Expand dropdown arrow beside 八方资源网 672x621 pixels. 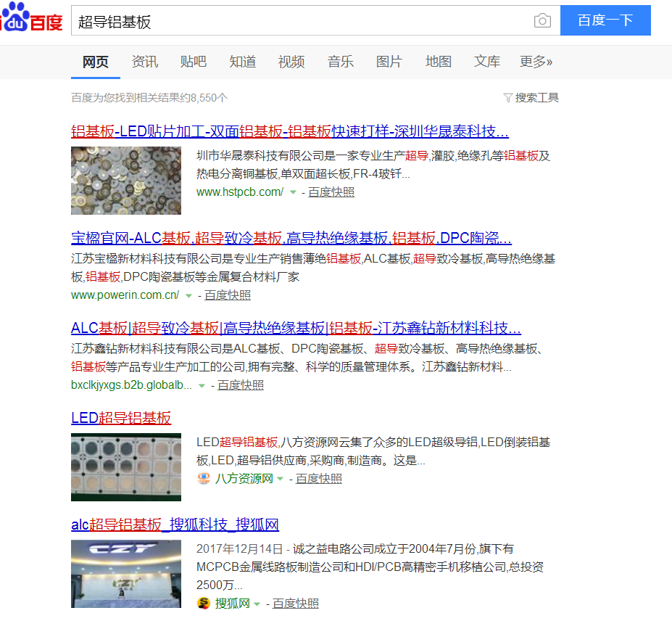coord(280,479)
